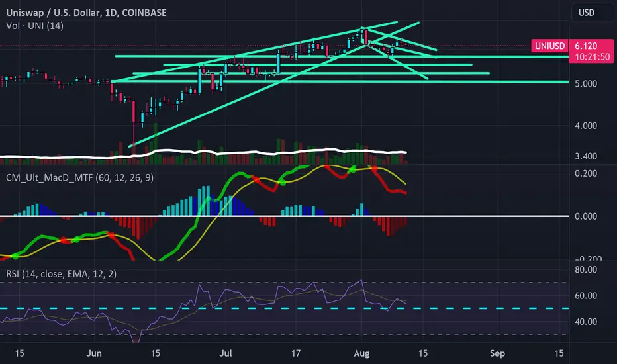Click the 17 date label on time axis
This screenshot has width=617, height=364.
tap(295, 353)
